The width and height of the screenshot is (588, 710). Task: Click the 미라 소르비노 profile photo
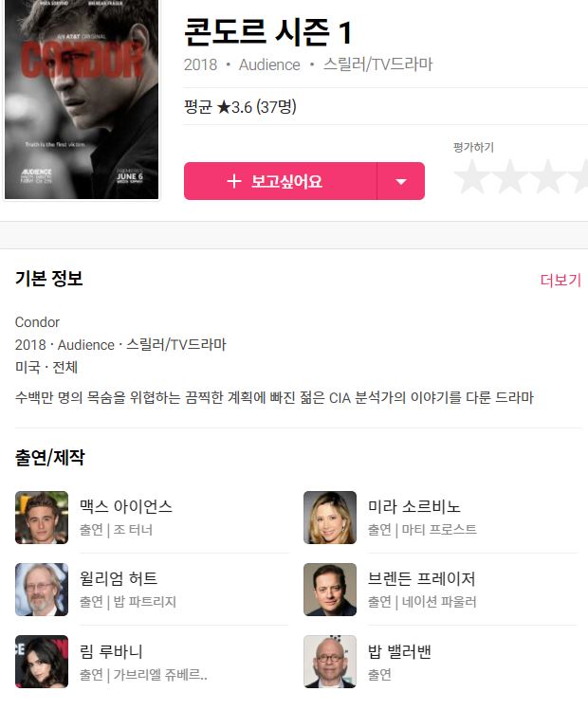[x=330, y=518]
